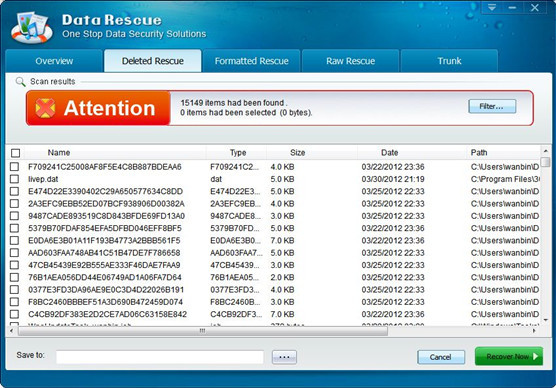Click the right horizontal scroll arrow
This screenshot has height=388, width=556.
(534, 331)
